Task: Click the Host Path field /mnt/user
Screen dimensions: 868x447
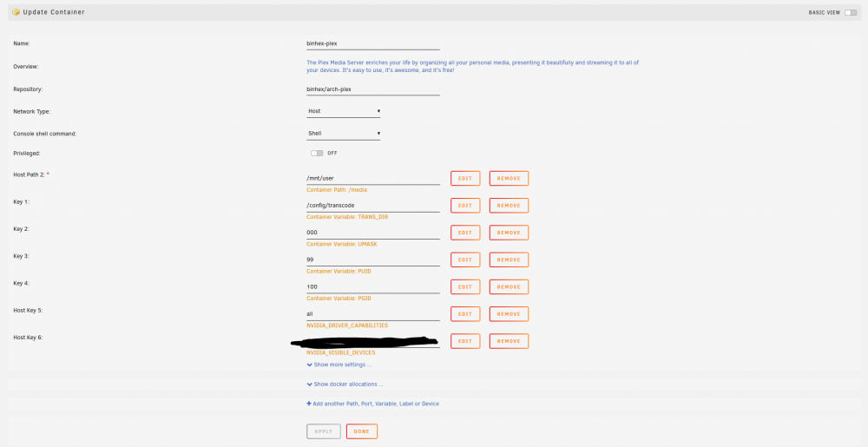Action: [373, 179]
